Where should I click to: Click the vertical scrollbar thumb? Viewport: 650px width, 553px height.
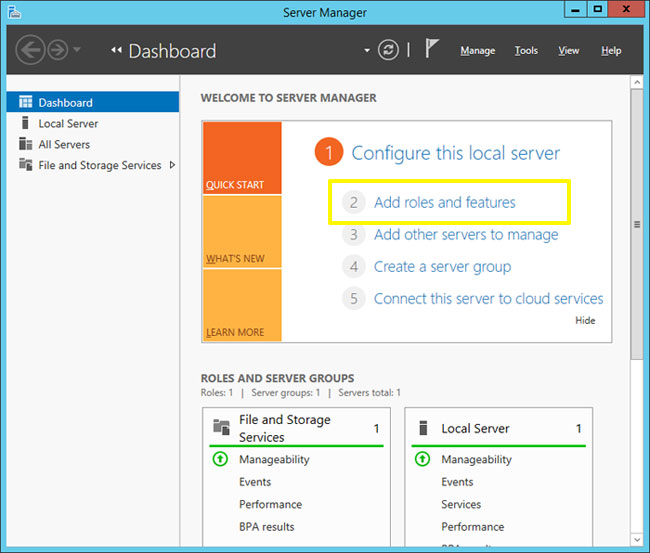point(637,224)
